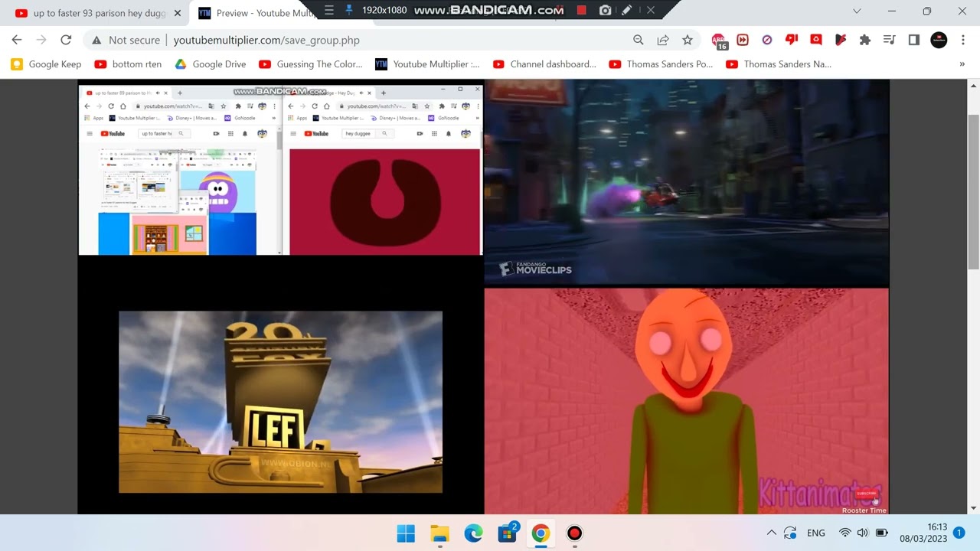The image size is (980, 551).
Task: Click the Chrome taskbar icon
Action: pos(541,533)
